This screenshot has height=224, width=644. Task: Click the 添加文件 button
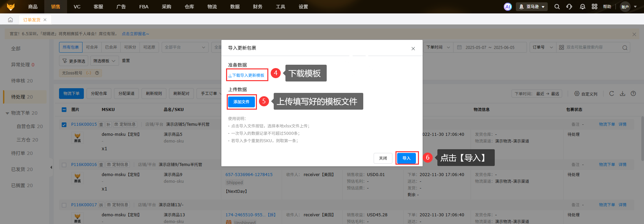[x=241, y=102]
